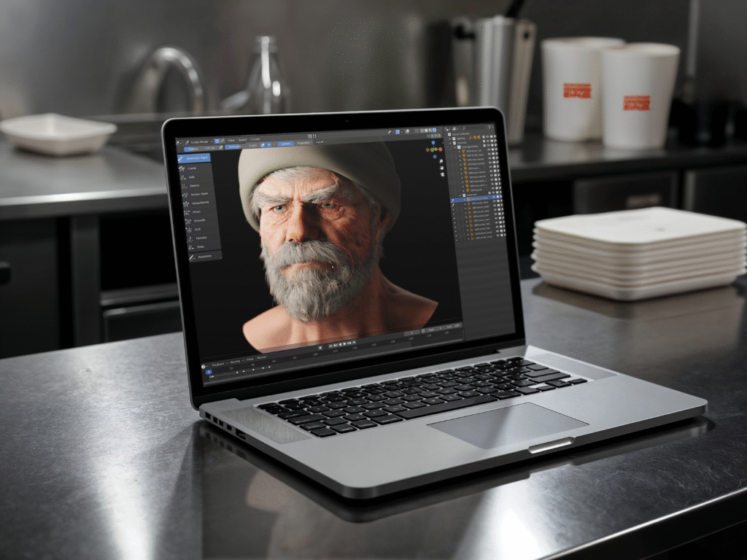
Task: Hide GEO-einar_hat object via eye icon
Action: (489, 149)
